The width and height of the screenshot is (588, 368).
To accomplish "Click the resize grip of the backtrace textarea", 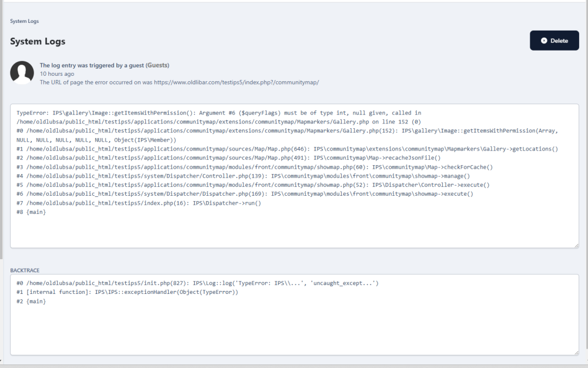I will point(576,353).
